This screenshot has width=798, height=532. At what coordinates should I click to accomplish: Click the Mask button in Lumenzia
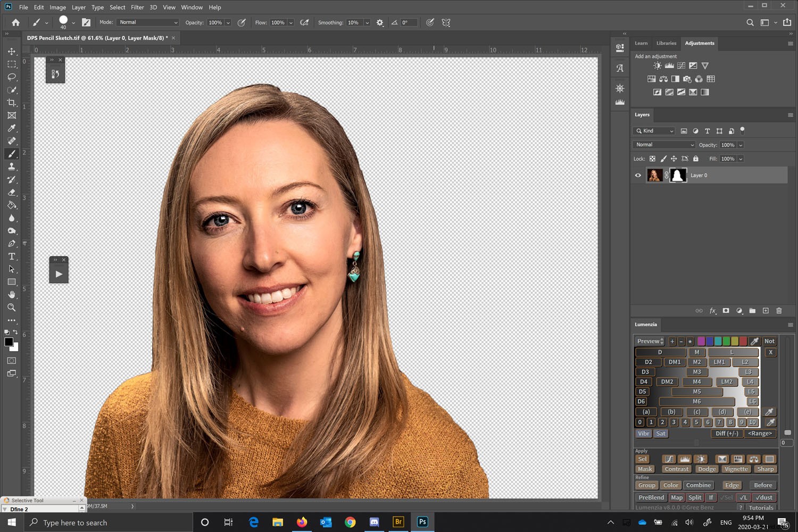pos(645,469)
